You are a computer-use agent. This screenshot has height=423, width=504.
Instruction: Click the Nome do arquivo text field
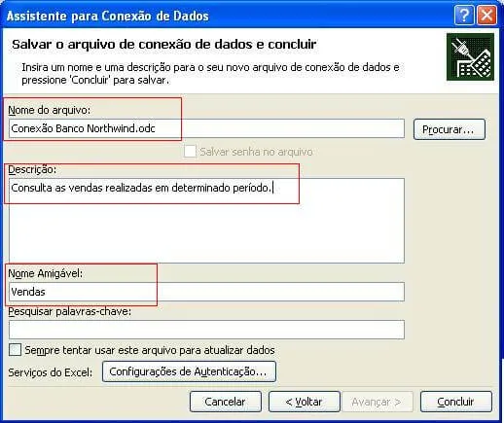pos(206,128)
